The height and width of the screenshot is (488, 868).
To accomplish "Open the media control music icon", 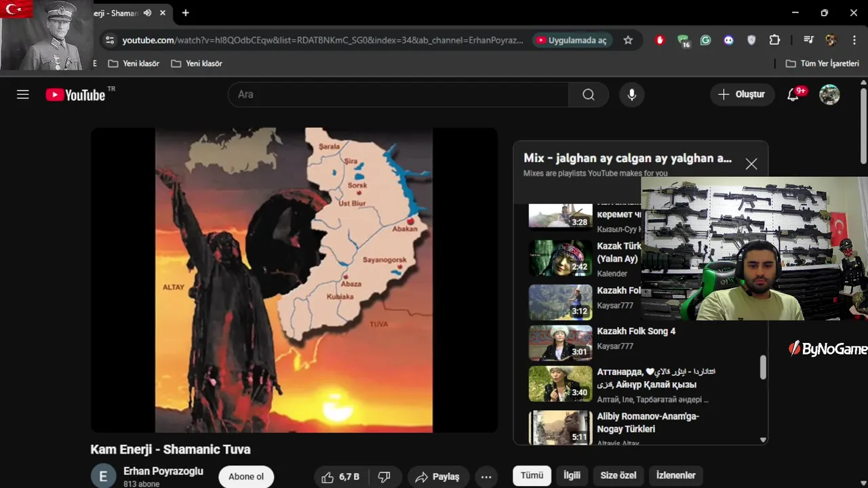I will coord(808,40).
